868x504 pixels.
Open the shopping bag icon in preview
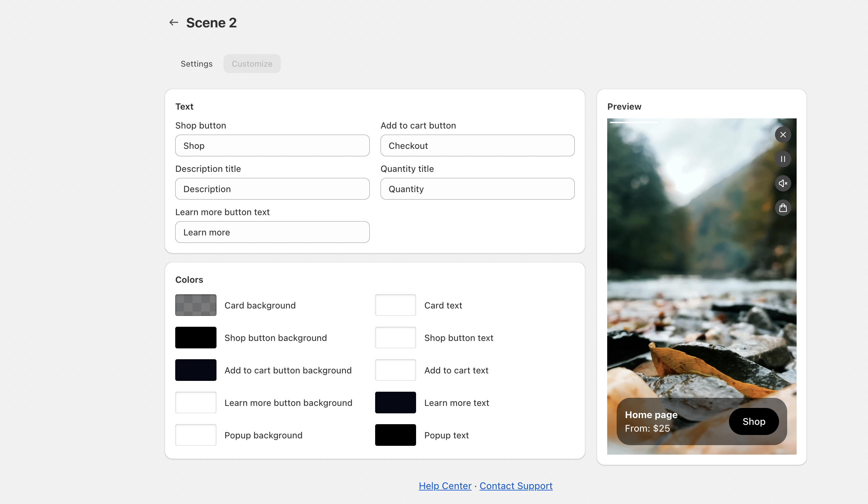click(782, 208)
